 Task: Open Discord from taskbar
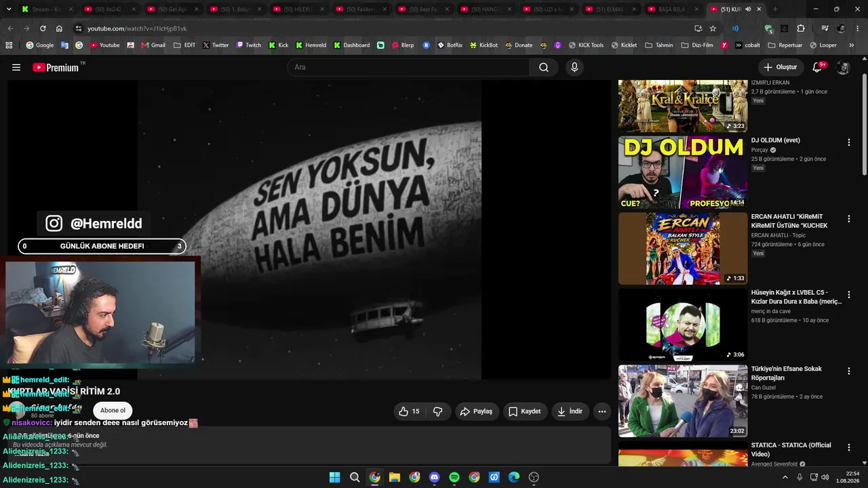click(x=435, y=477)
